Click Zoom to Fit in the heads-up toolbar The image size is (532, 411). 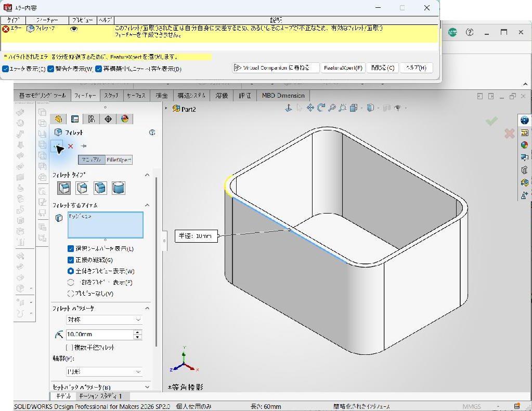332,108
